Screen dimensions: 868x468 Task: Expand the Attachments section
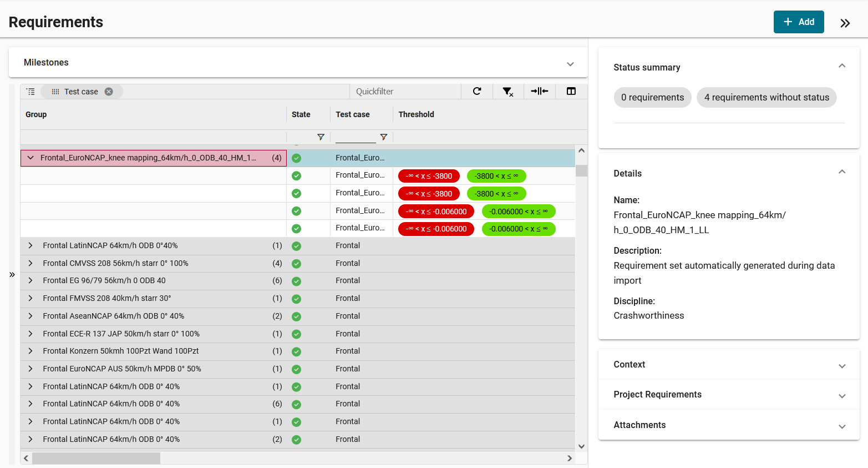(842, 426)
